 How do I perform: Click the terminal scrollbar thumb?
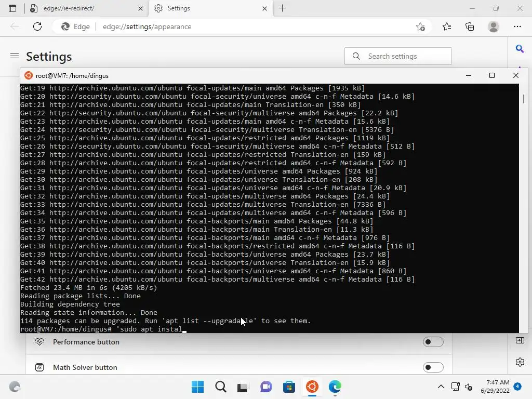524,99
